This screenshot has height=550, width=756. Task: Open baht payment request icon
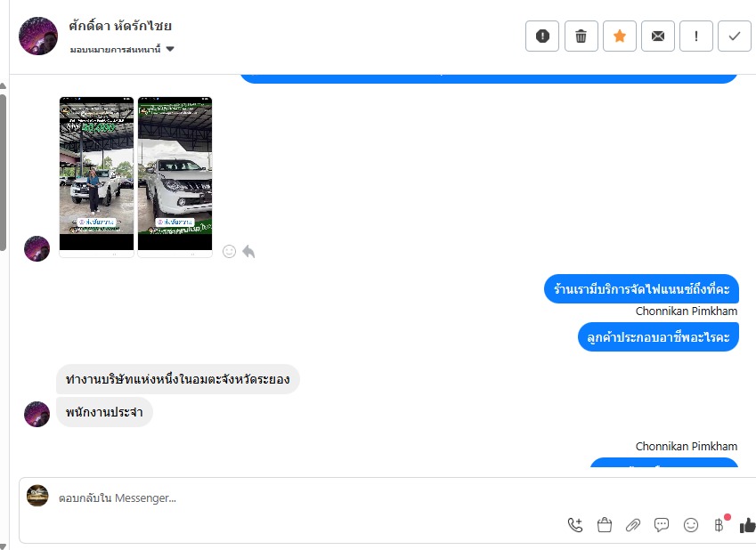[719, 524]
